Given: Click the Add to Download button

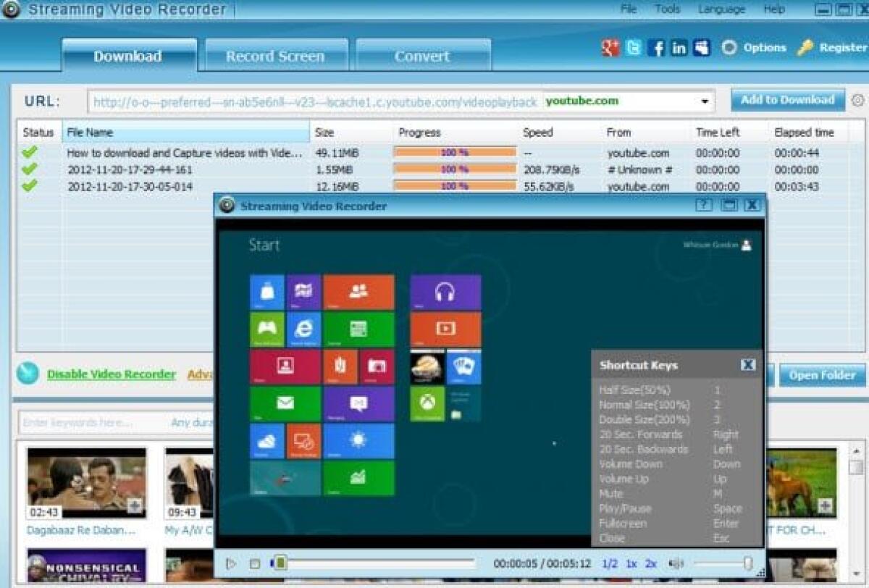Looking at the screenshot, I should click(786, 101).
